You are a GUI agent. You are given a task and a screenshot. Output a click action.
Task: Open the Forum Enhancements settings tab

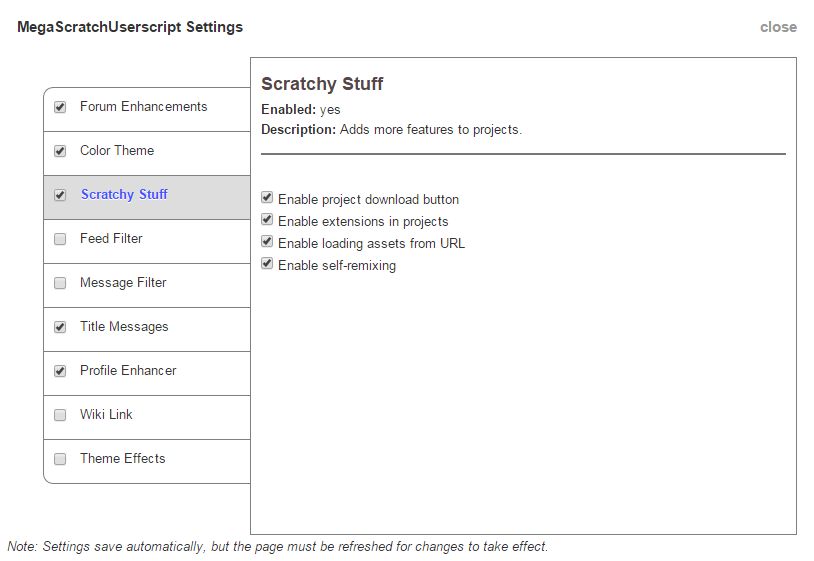[144, 107]
